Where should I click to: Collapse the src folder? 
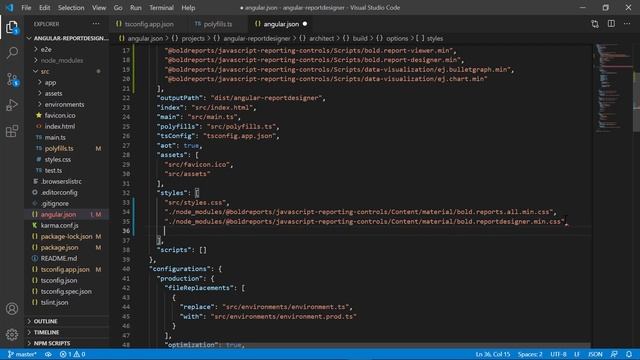[x=45, y=71]
